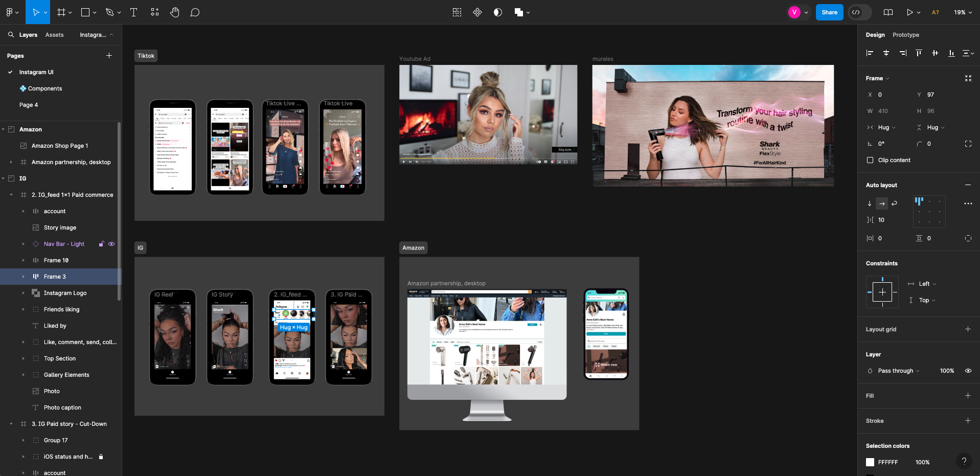This screenshot has height=476, width=980.
Task: Open the 19% zoom dropdown
Action: [x=963, y=12]
